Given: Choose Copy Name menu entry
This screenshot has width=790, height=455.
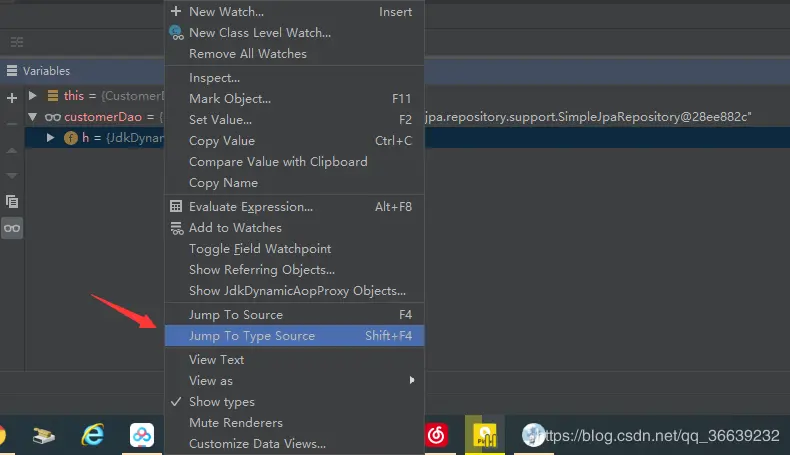Looking at the screenshot, I should coord(294,183).
